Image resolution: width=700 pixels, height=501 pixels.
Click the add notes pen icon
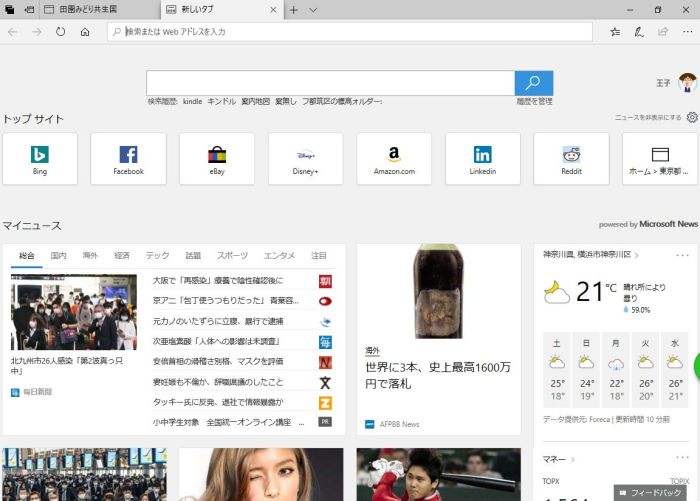[639, 32]
